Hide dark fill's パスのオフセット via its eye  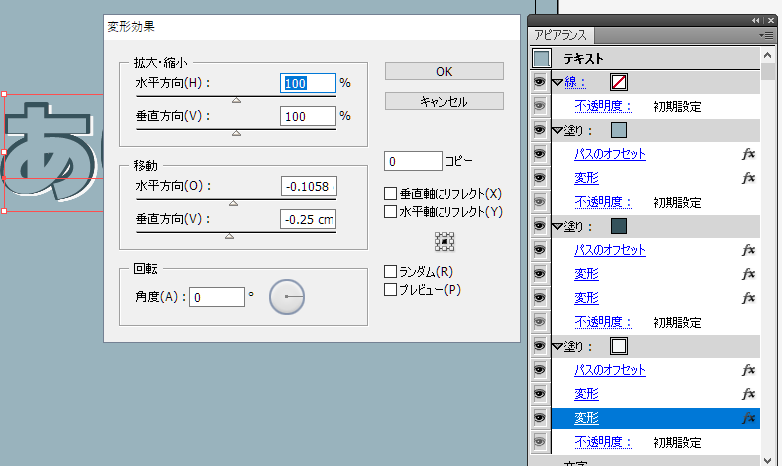[540, 250]
